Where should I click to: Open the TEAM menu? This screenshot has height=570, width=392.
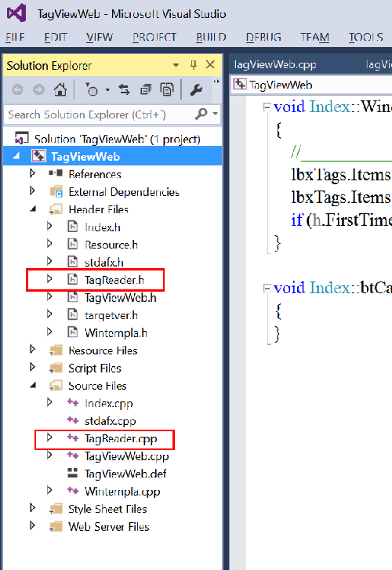(x=314, y=37)
